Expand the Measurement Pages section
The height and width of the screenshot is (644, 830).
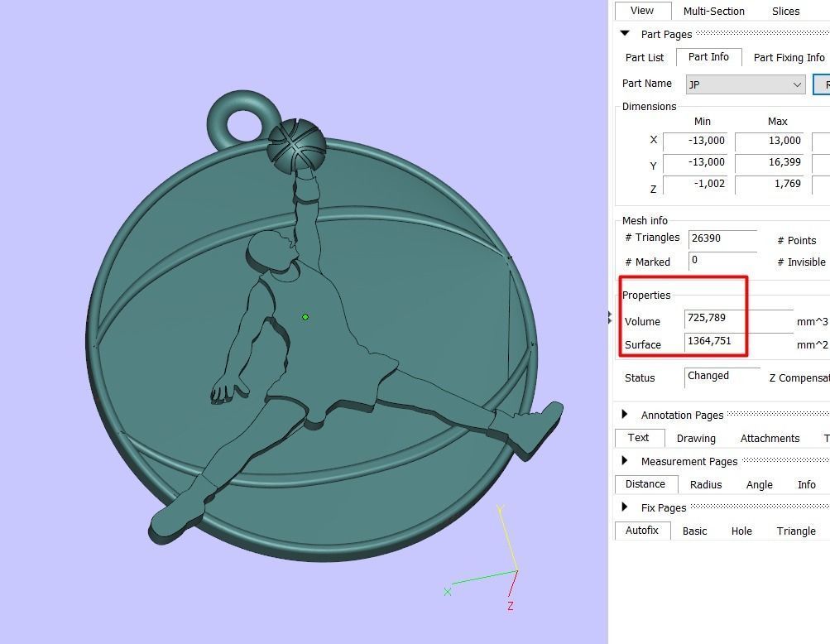click(625, 460)
